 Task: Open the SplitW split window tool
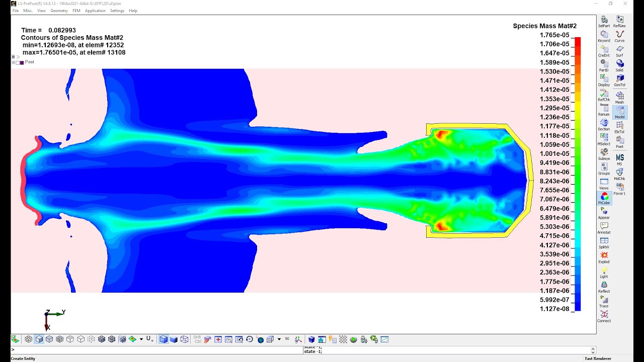click(604, 243)
